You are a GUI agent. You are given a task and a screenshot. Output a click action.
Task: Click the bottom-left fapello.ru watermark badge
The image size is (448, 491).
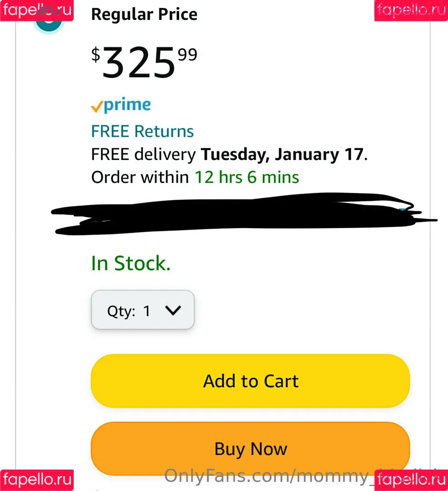37,480
